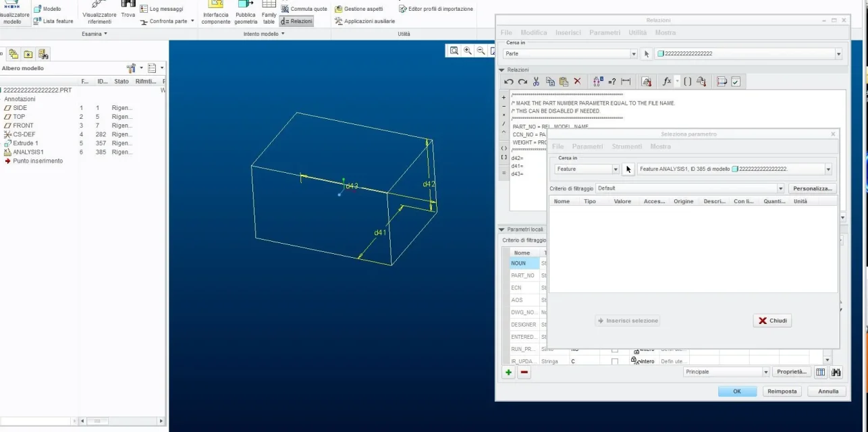
Task: Click the zoom in magnifier in the viewport
Action: point(468,51)
